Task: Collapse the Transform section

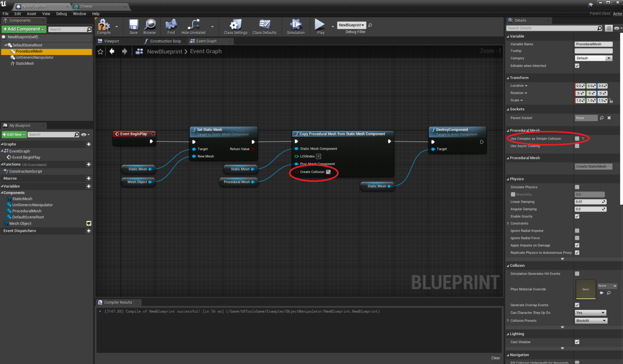Action: tap(509, 78)
